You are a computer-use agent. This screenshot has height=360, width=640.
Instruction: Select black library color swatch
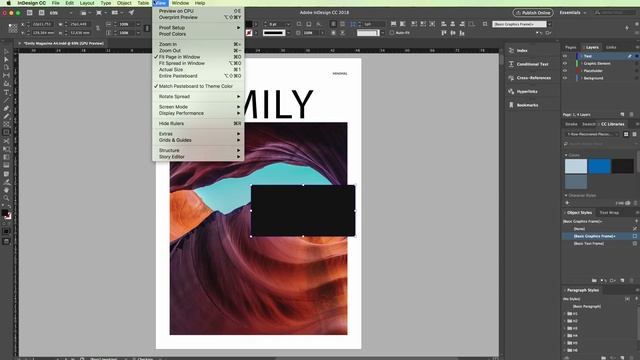(622, 167)
